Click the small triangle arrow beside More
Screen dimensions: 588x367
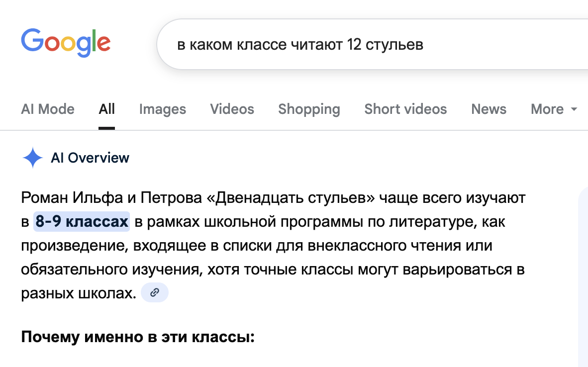[574, 109]
